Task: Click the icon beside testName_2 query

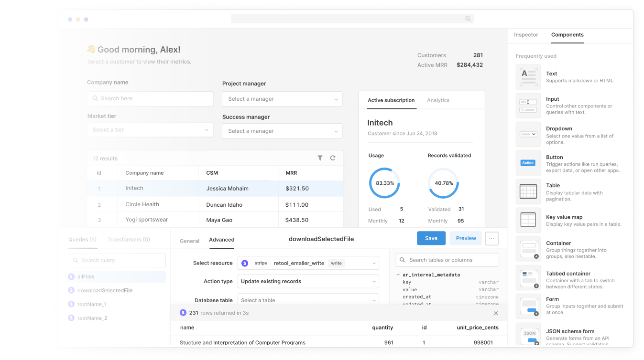Action: (x=71, y=318)
